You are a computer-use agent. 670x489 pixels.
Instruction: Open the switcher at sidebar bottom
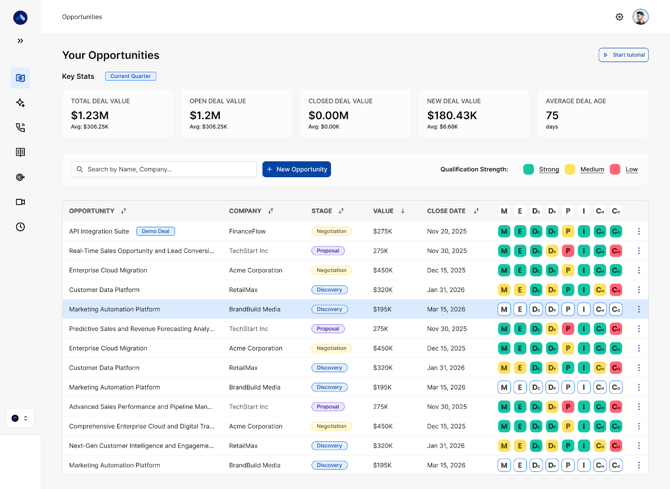pyautogui.click(x=20, y=418)
